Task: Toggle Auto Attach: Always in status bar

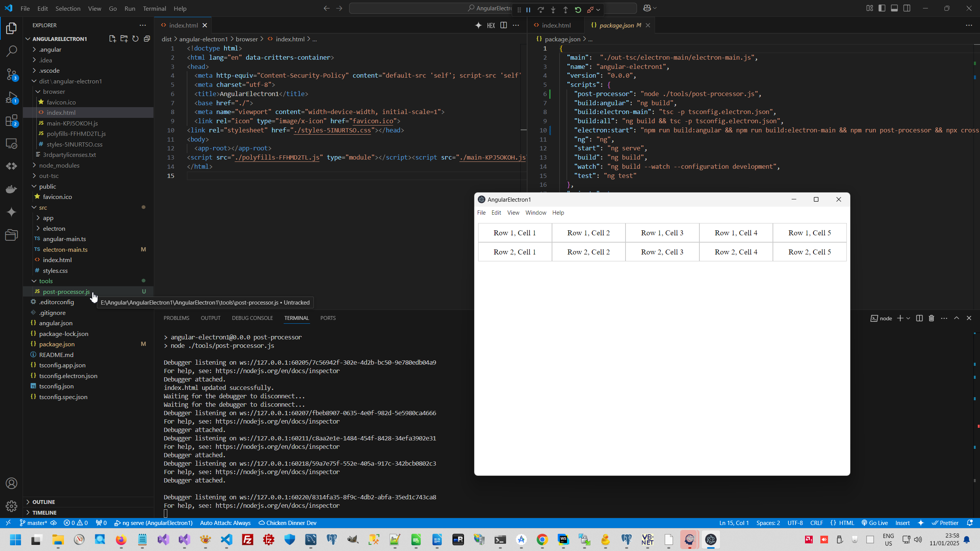Action: pos(225,523)
